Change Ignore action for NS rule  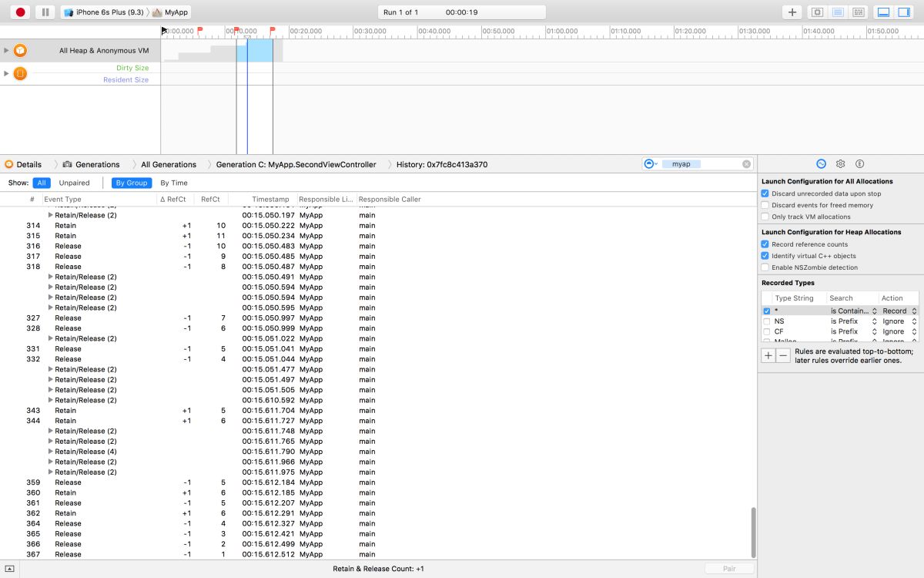[899, 321]
